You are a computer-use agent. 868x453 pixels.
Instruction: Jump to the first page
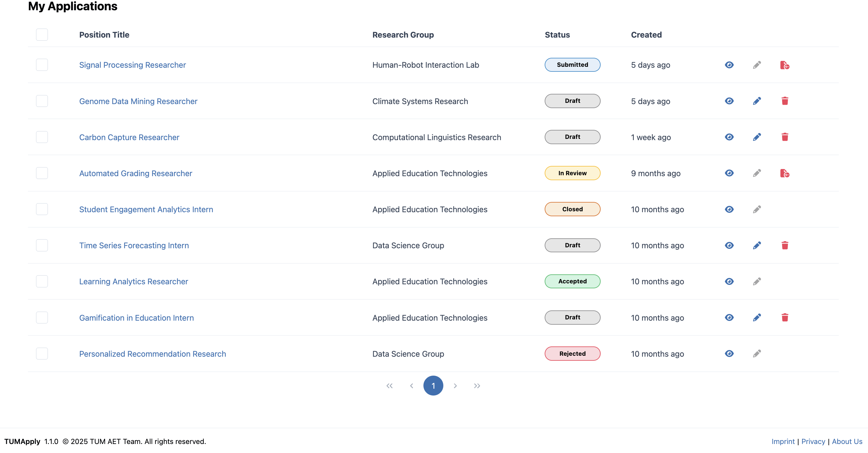(x=390, y=386)
